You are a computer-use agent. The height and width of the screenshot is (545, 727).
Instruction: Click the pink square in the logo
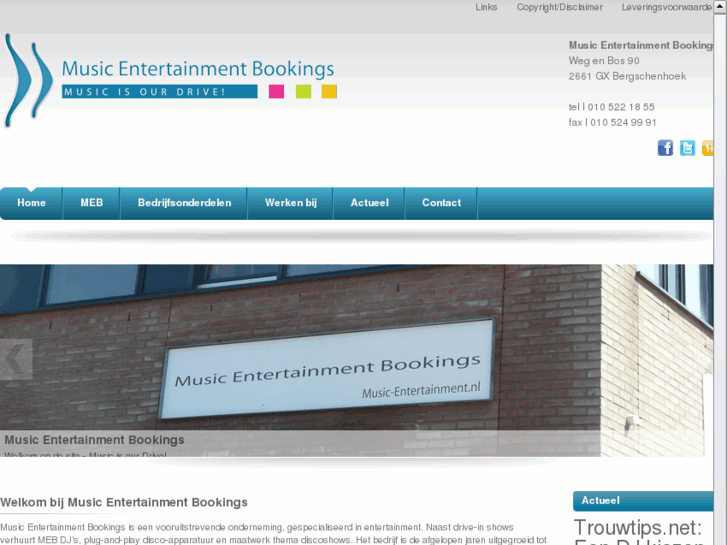pos(276,91)
